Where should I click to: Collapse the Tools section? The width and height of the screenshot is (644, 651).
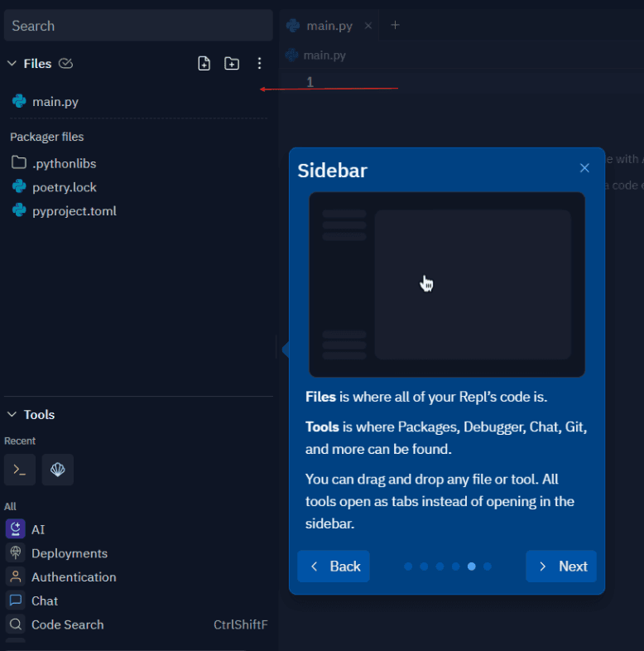pos(12,415)
